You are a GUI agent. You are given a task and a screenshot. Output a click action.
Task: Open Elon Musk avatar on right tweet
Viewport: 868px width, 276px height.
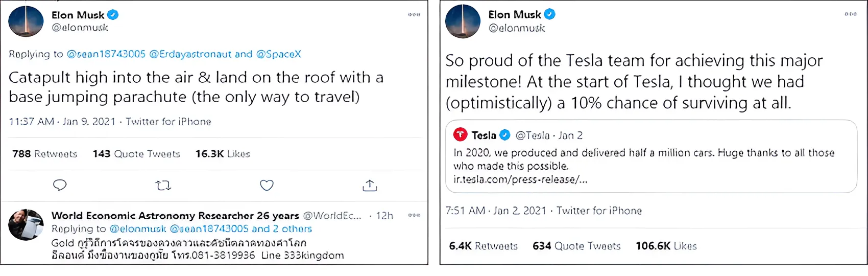463,21
